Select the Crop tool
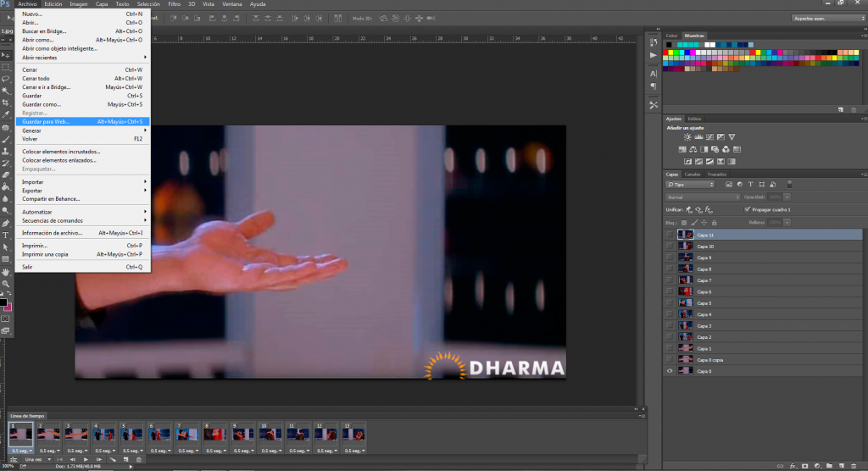 pos(6,103)
